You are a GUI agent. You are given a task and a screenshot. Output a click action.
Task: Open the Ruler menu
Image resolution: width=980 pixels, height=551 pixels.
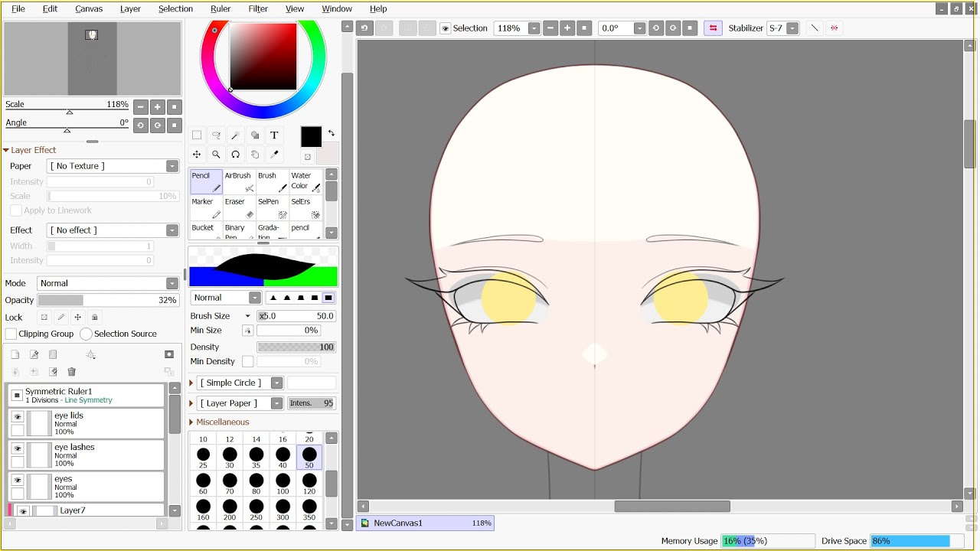pyautogui.click(x=220, y=8)
